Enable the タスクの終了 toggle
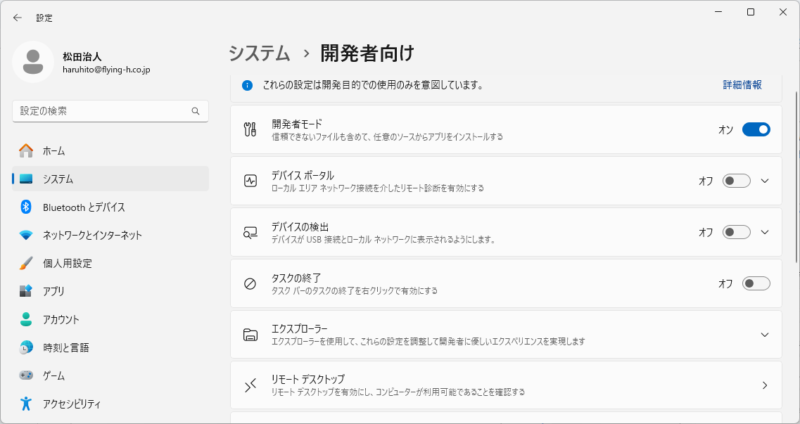The image size is (800, 424). pyautogui.click(x=756, y=283)
